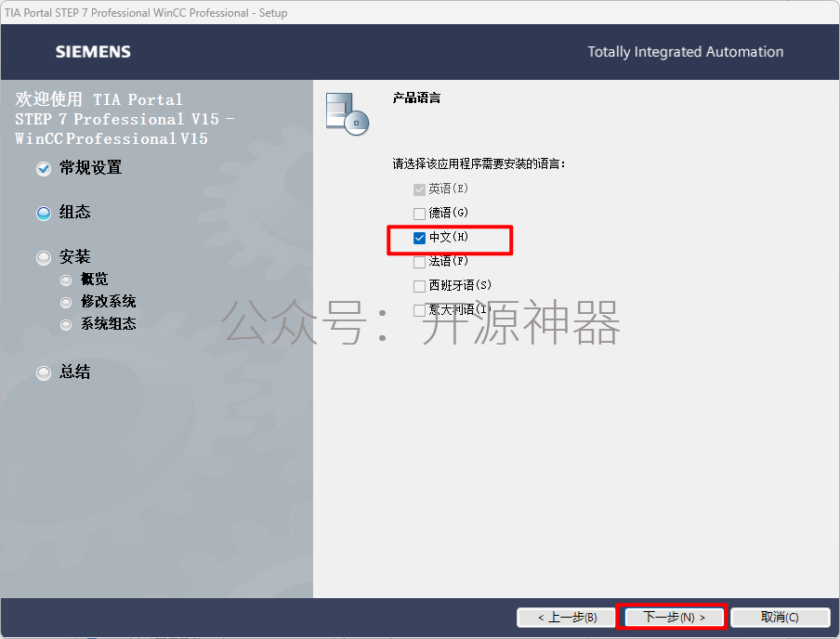Enable the 德语(G) language checkbox
This screenshot has height=639, width=840.
pos(419,214)
